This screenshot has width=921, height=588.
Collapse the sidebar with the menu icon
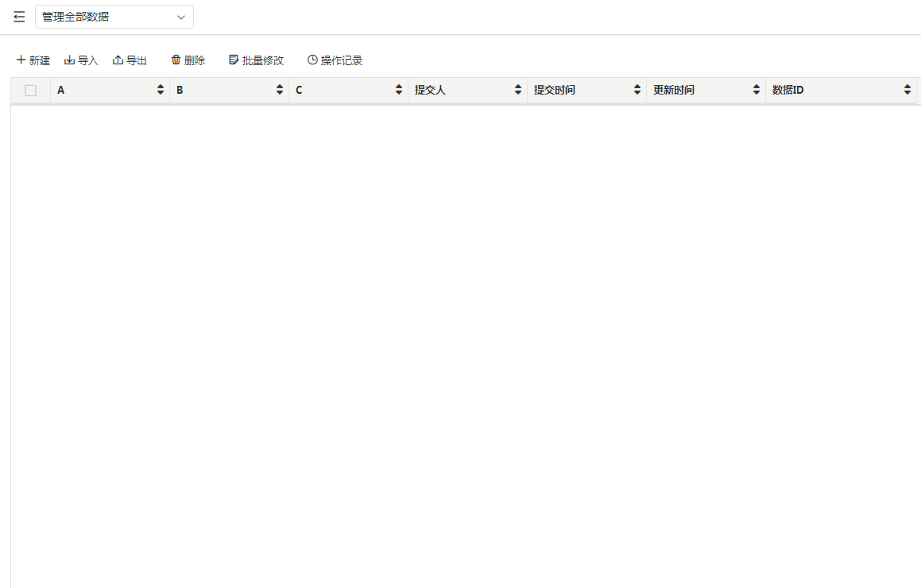point(19,17)
